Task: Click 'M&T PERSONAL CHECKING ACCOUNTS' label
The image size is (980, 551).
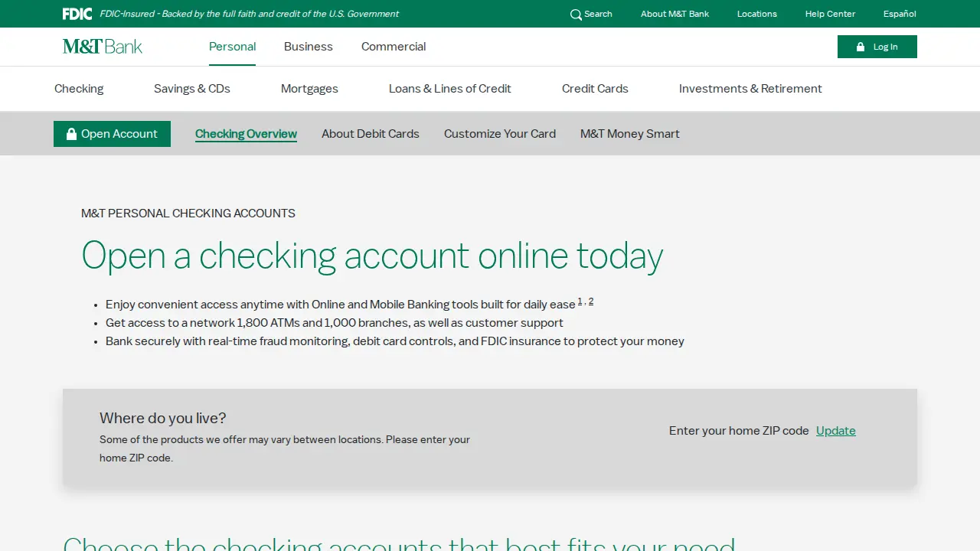Action: coord(188,214)
